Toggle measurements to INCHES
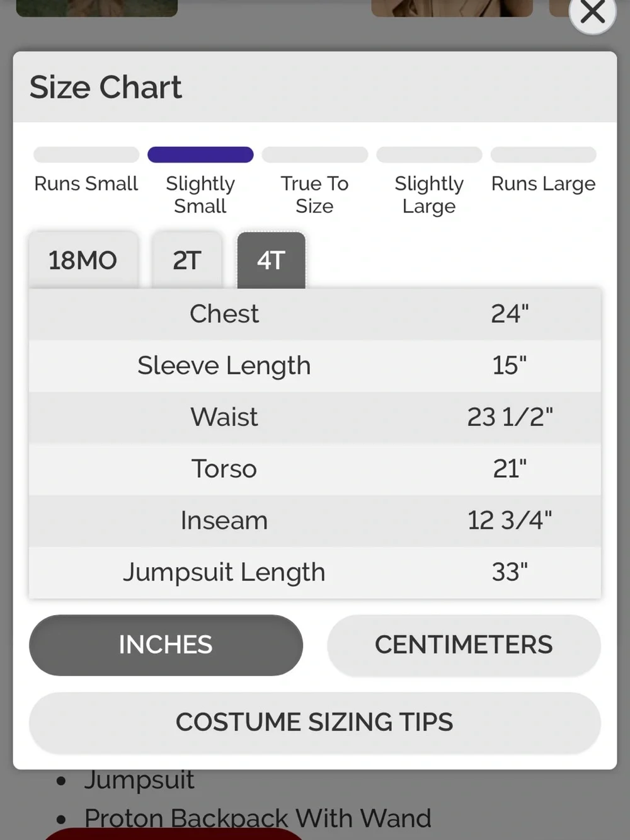The image size is (630, 840). [166, 645]
